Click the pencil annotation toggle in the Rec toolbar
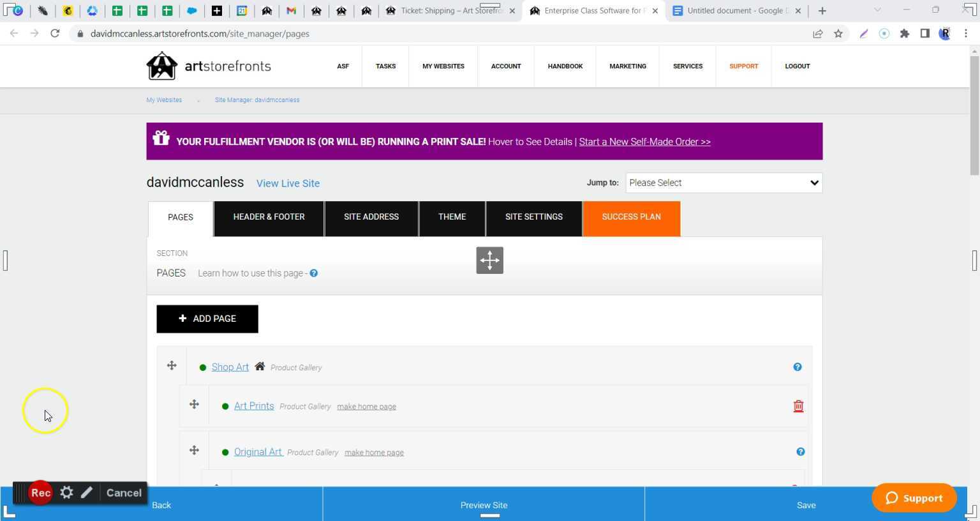This screenshot has height=521, width=980. [87, 492]
